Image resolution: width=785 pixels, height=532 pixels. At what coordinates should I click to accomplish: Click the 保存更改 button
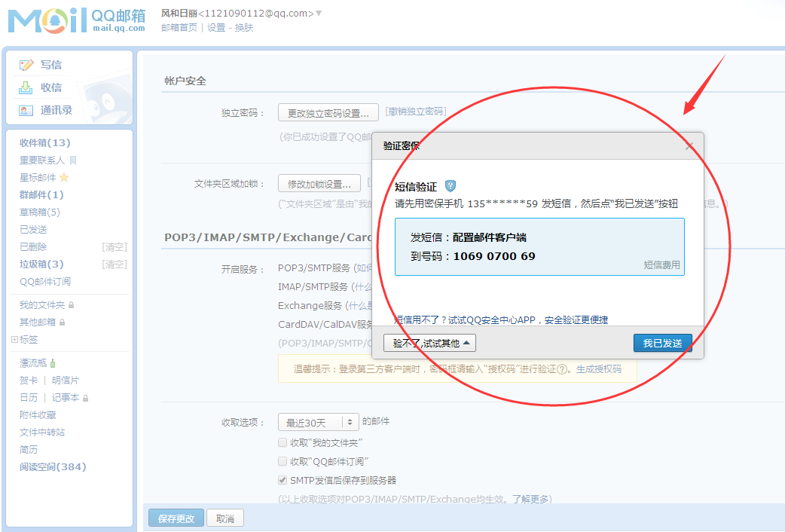coord(176,519)
